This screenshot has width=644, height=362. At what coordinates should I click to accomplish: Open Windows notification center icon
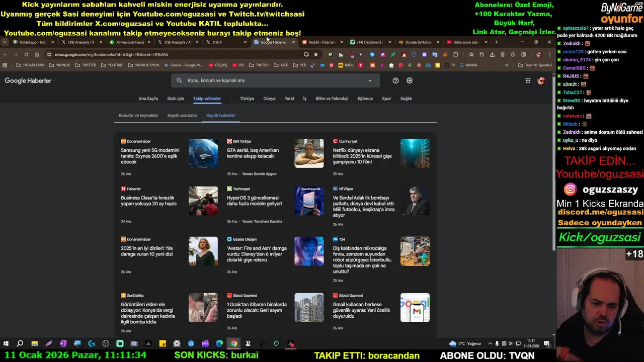(x=547, y=343)
